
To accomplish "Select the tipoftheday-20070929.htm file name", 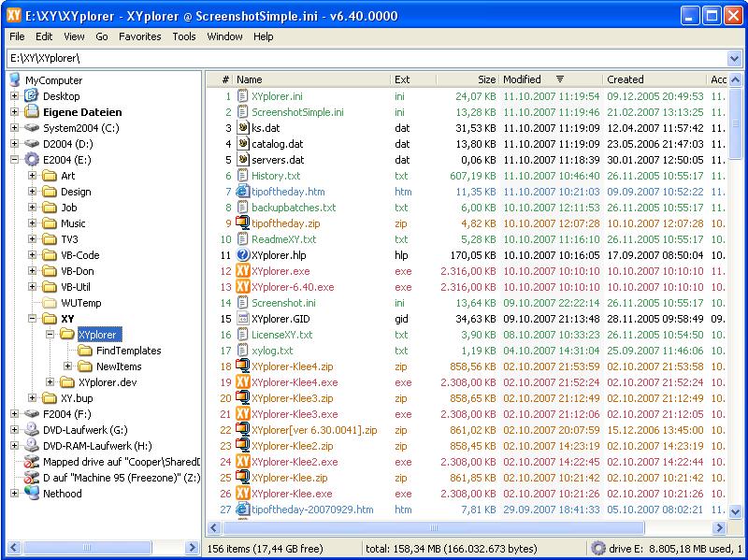I will pyautogui.click(x=312, y=510).
